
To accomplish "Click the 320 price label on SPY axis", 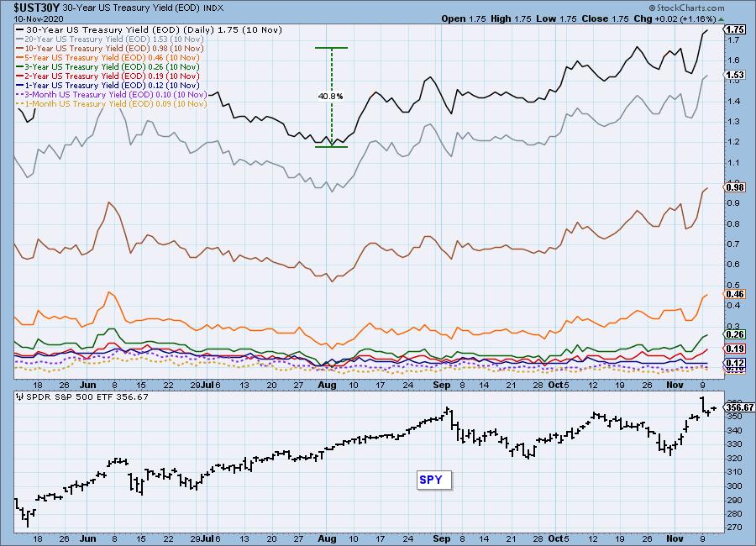I will point(734,458).
